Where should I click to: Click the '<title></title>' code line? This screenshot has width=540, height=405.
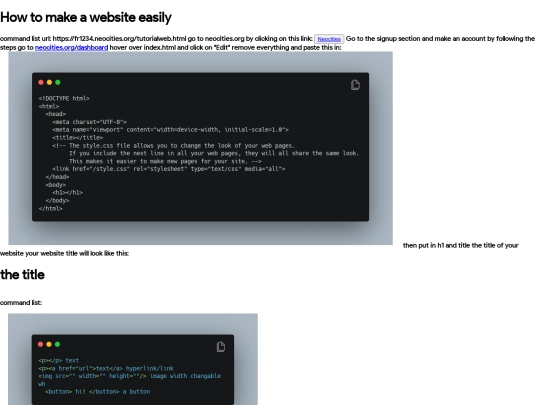point(77,138)
